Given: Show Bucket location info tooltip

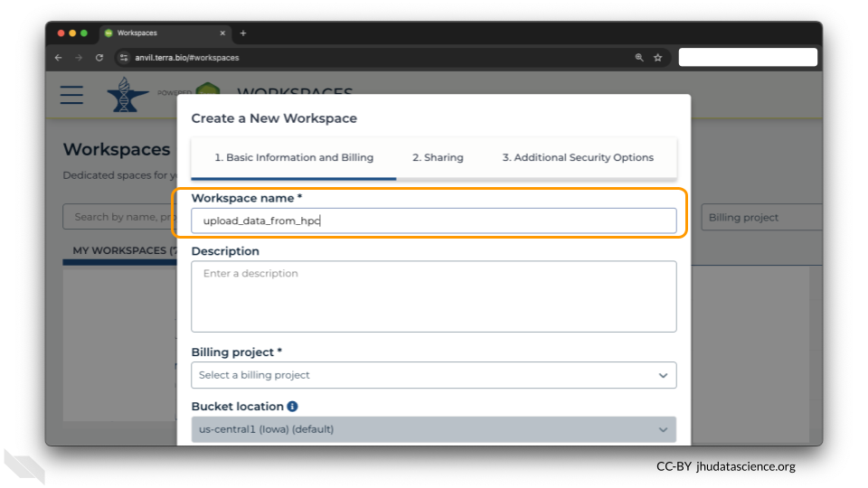Looking at the screenshot, I should click(x=292, y=406).
